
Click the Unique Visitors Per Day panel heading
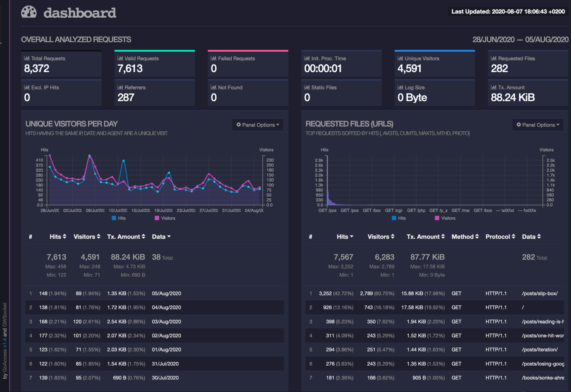click(71, 123)
